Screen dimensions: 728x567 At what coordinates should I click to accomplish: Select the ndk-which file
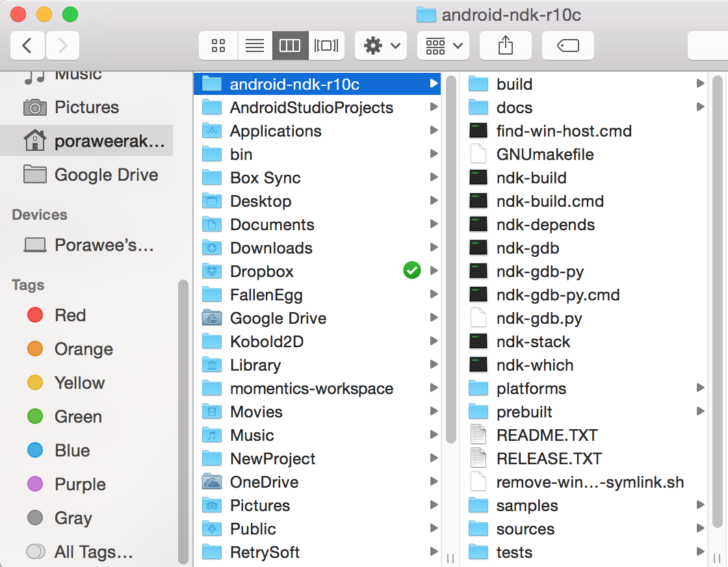(x=584, y=365)
